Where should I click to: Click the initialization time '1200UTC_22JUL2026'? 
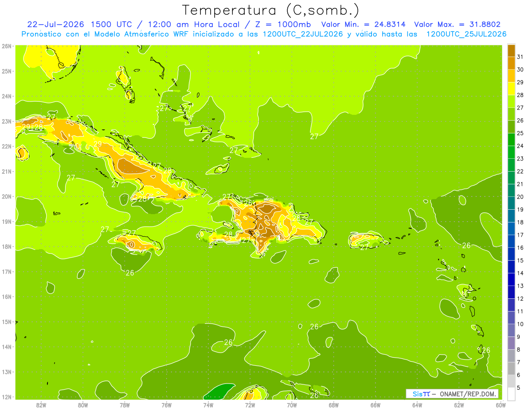[303, 34]
